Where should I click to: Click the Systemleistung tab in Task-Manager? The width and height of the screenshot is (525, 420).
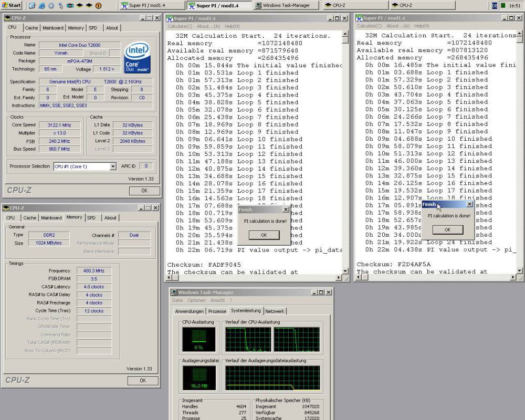[246, 310]
